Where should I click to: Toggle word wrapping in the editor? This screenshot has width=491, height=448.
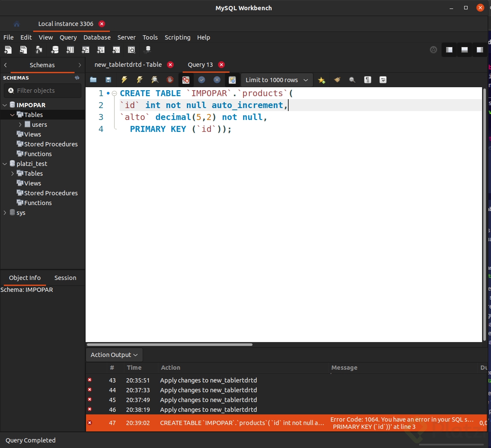click(383, 80)
